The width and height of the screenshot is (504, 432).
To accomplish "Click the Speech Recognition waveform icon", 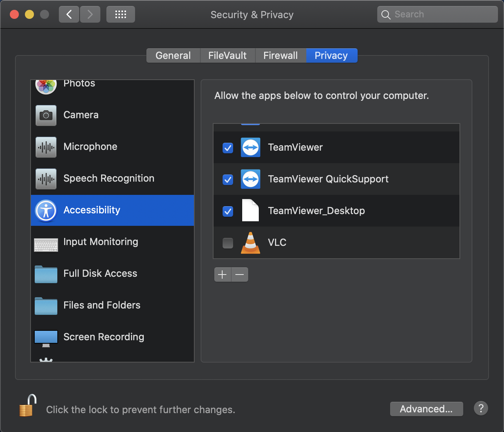I will click(x=46, y=179).
